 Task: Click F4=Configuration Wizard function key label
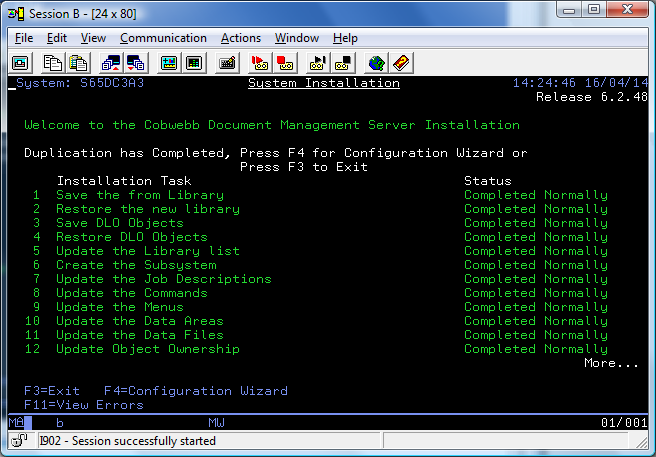tap(196, 391)
